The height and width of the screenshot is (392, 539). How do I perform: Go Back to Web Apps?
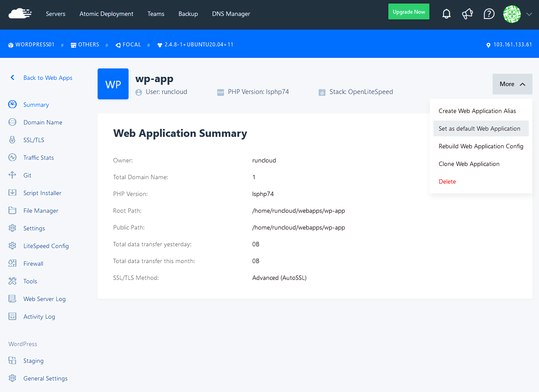(48, 78)
